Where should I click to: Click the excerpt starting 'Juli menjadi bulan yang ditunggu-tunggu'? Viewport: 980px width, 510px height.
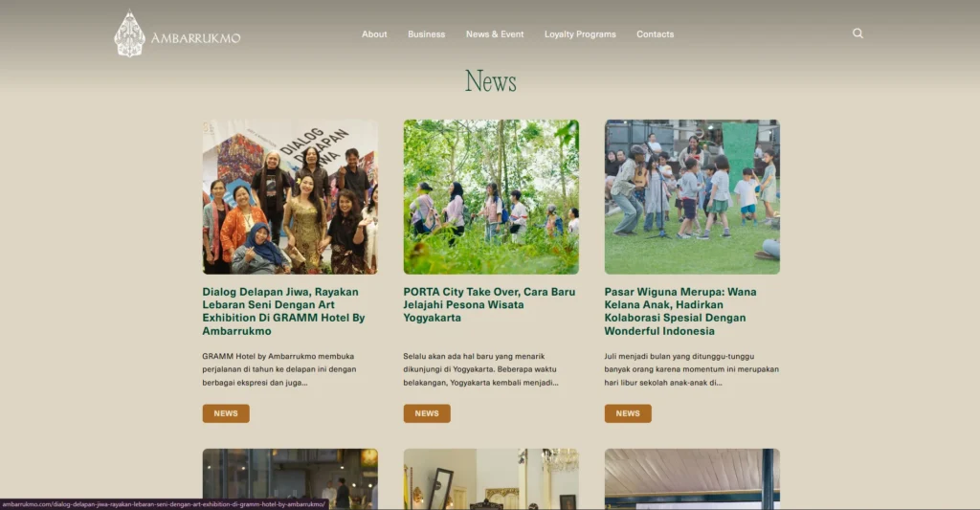pos(692,369)
